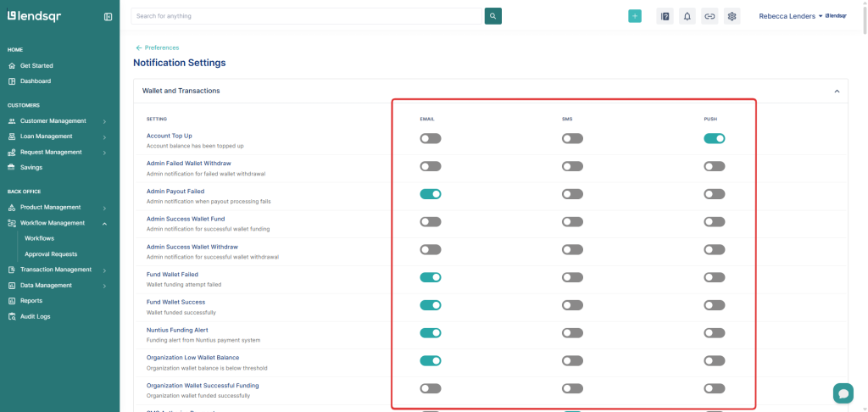Image resolution: width=868 pixels, height=412 pixels.
Task: Click the green plus add button
Action: point(635,16)
